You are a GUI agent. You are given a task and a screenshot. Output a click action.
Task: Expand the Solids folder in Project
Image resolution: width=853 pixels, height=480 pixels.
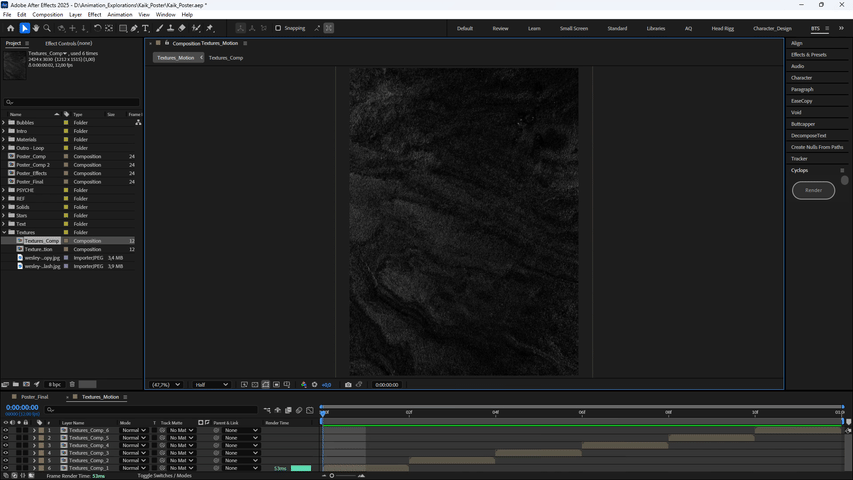[x=4, y=207]
